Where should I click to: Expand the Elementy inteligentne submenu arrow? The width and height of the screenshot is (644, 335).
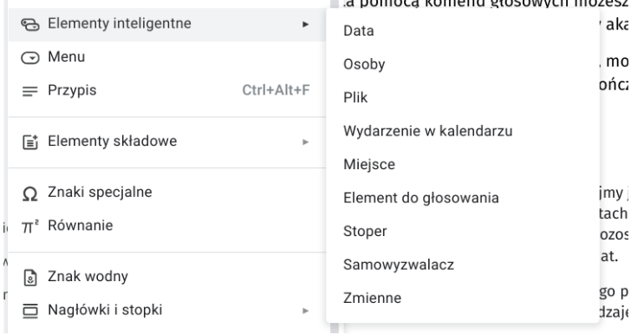(x=305, y=24)
